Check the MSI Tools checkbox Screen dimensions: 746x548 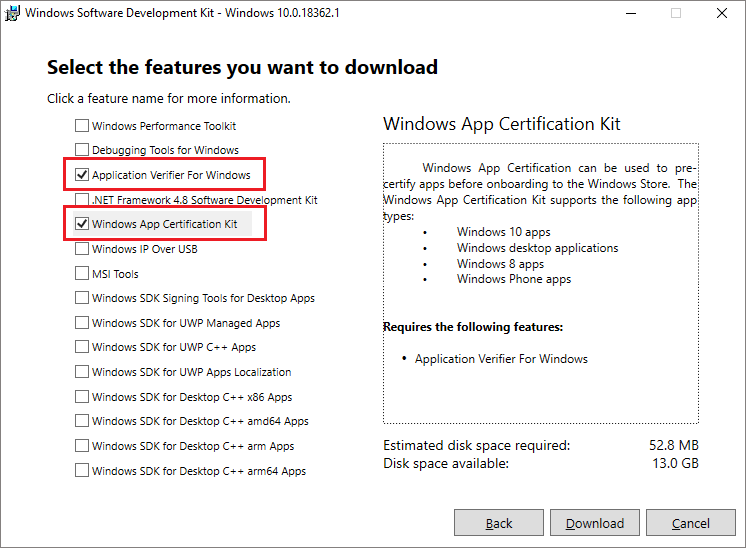[x=82, y=274]
